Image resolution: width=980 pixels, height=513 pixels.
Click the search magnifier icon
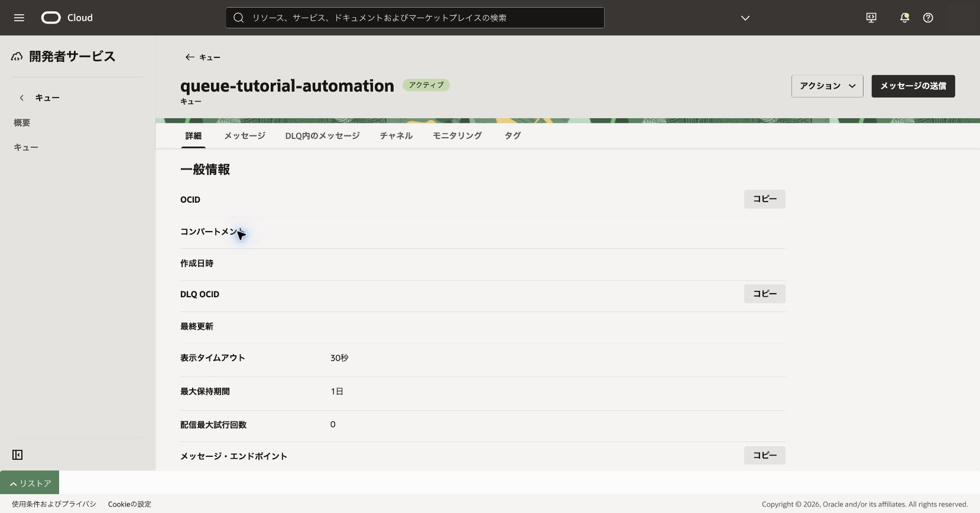point(239,18)
